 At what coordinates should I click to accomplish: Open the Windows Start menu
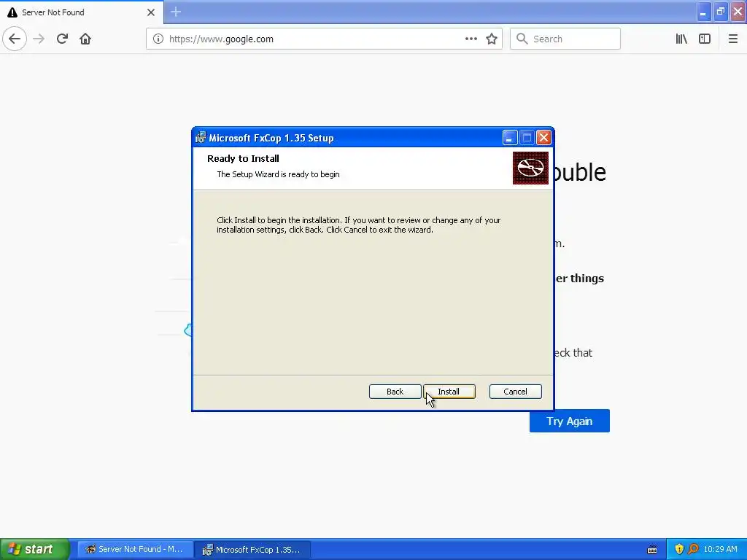(34, 549)
